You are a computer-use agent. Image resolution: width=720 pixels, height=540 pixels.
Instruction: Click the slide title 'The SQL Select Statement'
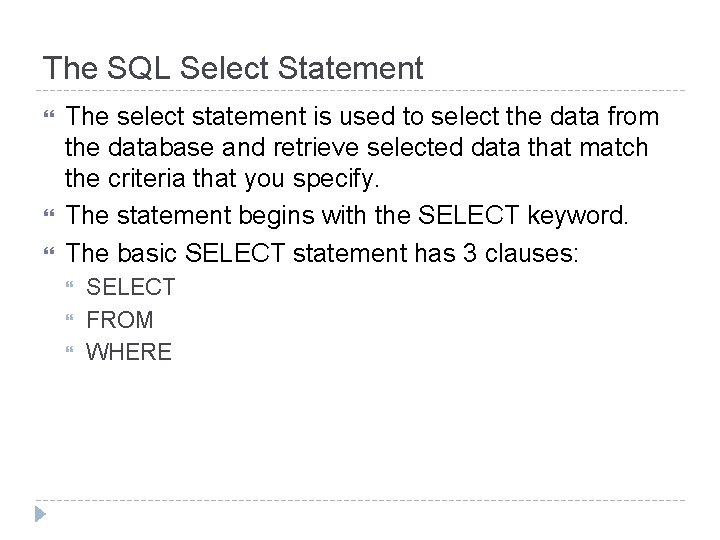click(x=233, y=69)
